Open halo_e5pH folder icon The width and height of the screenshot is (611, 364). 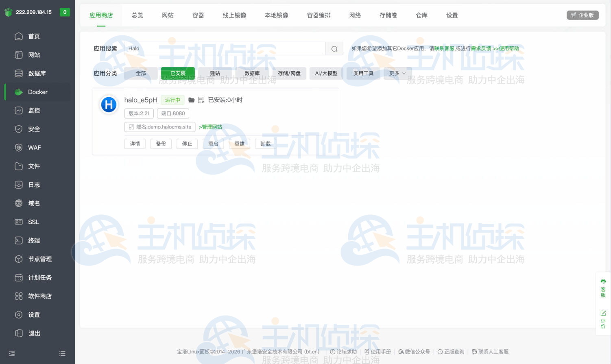pyautogui.click(x=192, y=100)
